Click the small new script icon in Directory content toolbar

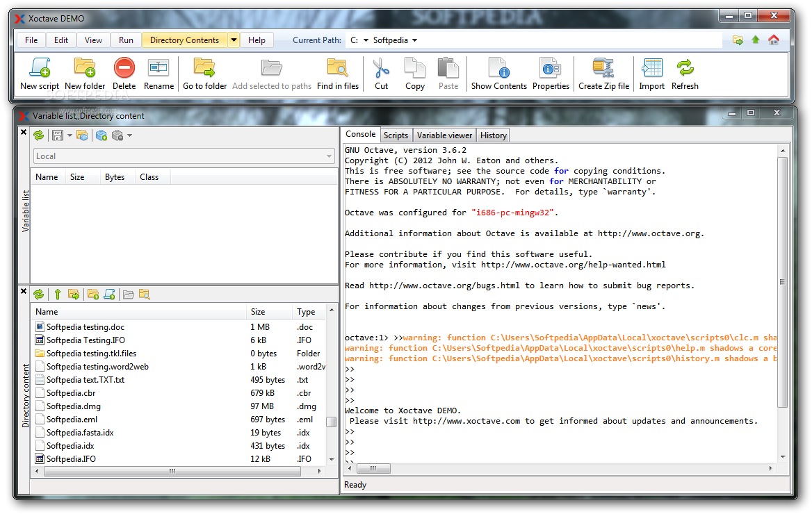coord(109,295)
